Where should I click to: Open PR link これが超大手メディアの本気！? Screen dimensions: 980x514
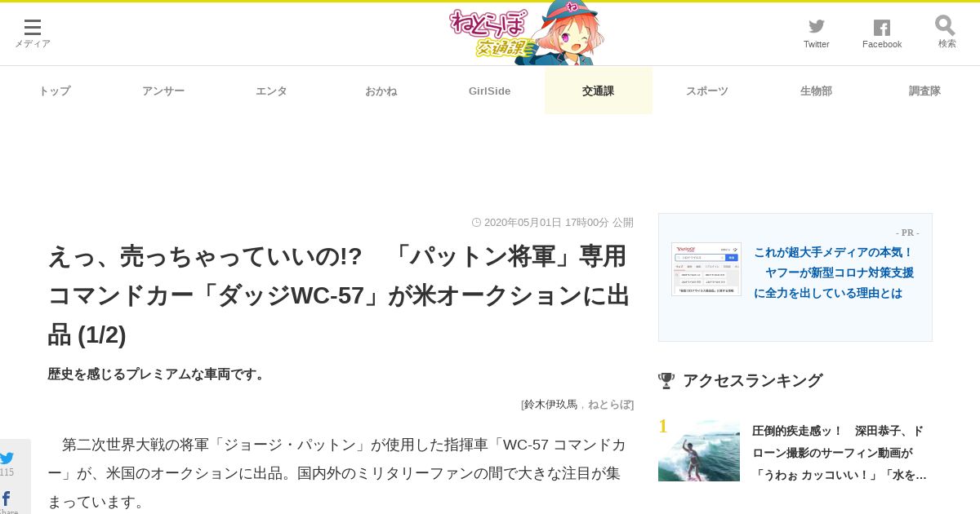[834, 273]
